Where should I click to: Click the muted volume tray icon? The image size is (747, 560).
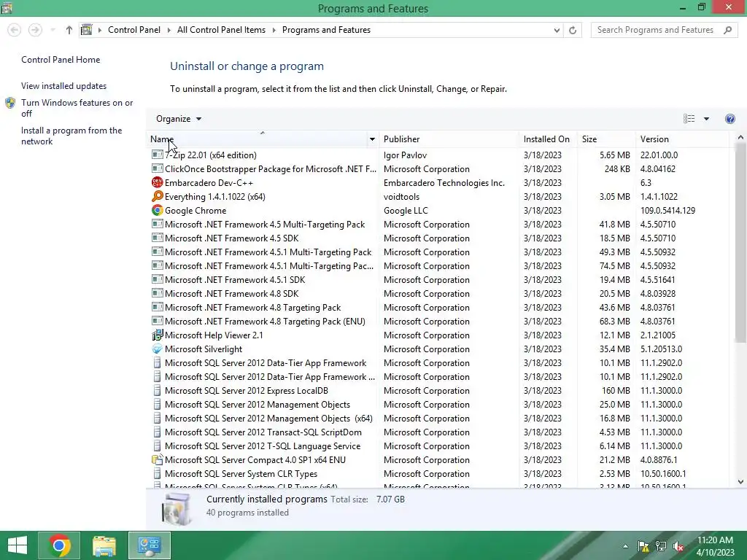click(x=678, y=546)
